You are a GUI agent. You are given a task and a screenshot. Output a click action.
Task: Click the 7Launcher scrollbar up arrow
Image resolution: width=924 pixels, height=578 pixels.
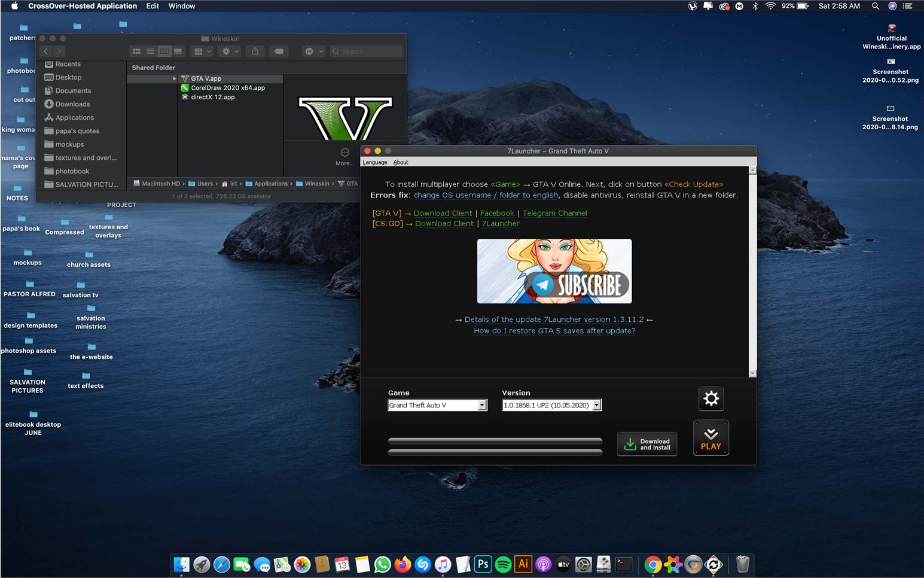click(752, 171)
